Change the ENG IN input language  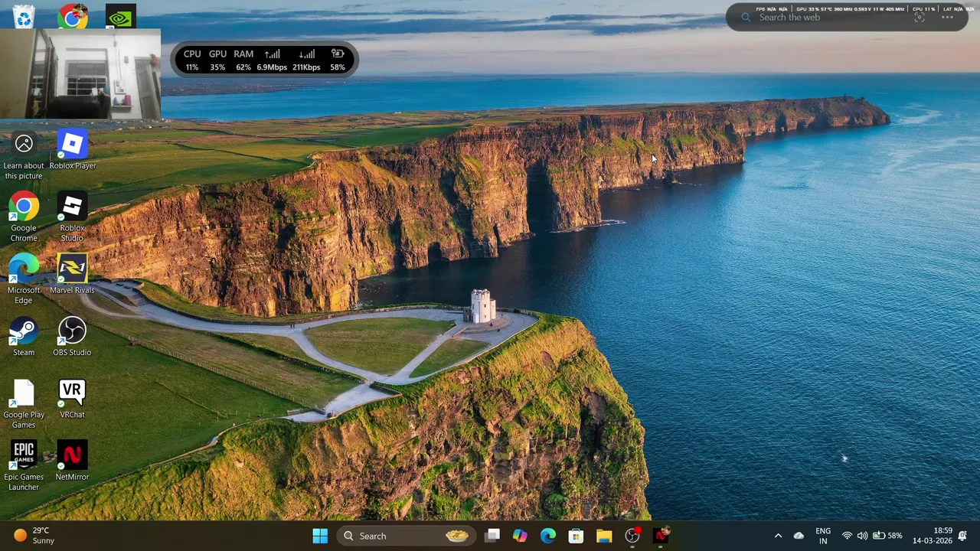(823, 536)
